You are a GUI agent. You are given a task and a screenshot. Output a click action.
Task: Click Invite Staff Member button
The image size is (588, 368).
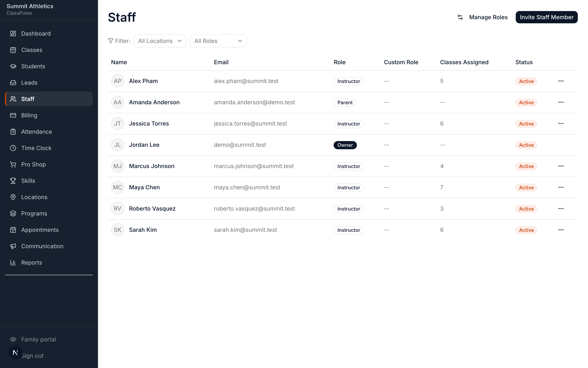pos(546,17)
